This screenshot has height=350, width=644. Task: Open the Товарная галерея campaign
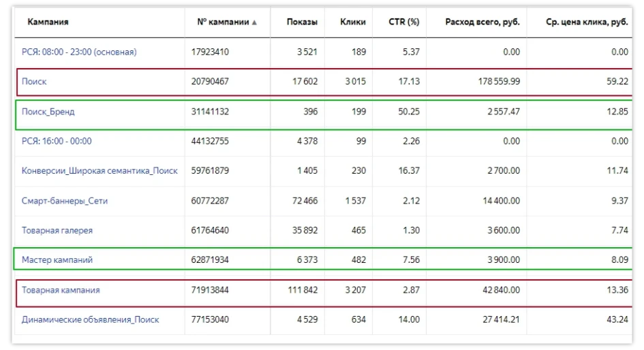pos(57,230)
